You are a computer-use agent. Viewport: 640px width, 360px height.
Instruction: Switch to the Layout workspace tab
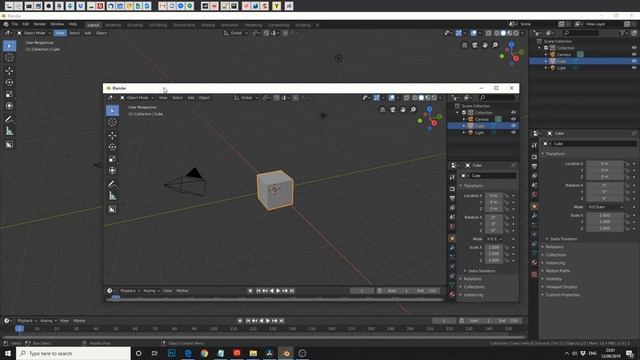coord(93,25)
